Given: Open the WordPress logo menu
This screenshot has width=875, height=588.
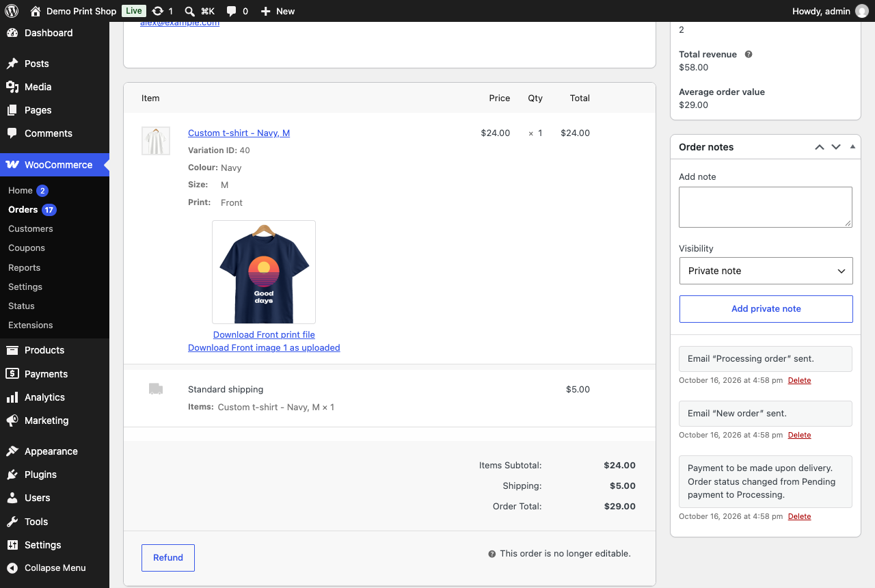Looking at the screenshot, I should [12, 11].
